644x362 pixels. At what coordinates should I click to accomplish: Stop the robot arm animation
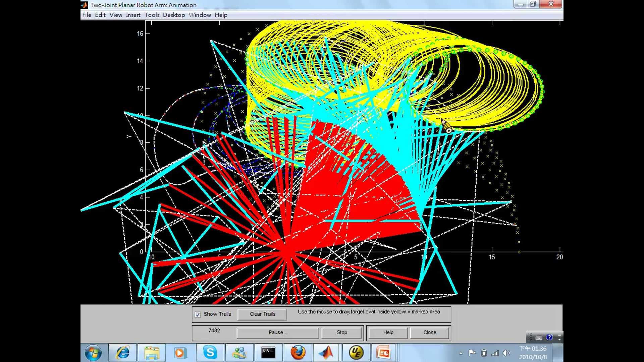coord(342,333)
